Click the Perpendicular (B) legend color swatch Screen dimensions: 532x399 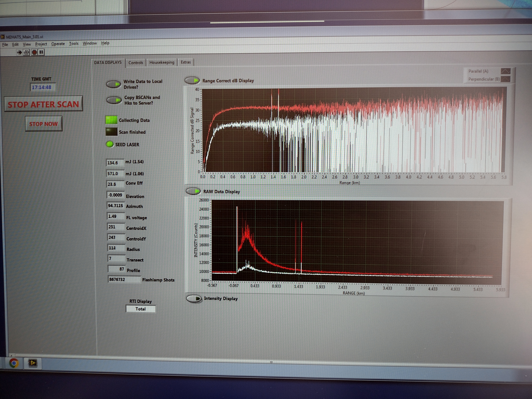(x=506, y=79)
